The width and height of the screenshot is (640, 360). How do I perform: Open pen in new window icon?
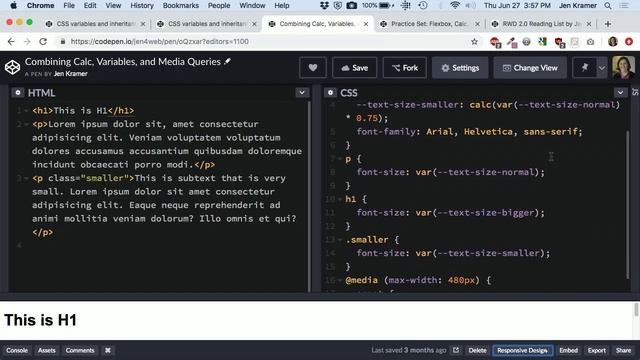coord(456,350)
